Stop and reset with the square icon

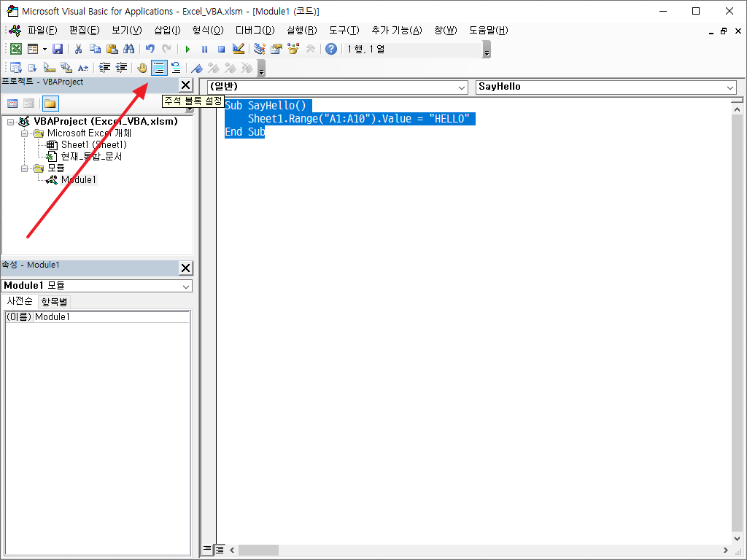pos(222,49)
